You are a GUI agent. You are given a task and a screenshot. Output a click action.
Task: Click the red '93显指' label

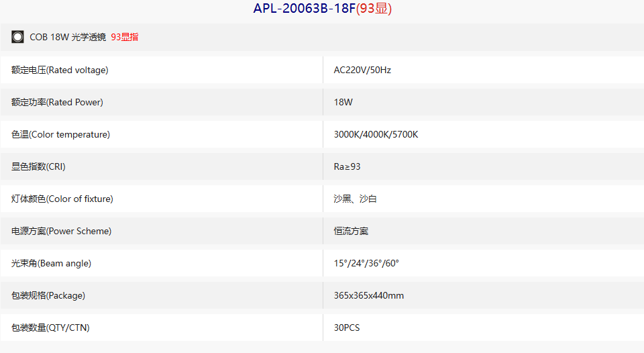pos(125,37)
